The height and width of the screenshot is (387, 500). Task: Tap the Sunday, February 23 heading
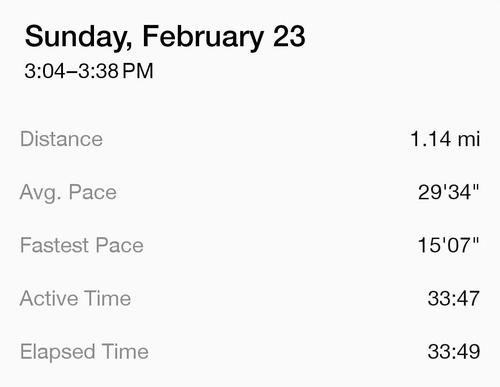coord(165,37)
